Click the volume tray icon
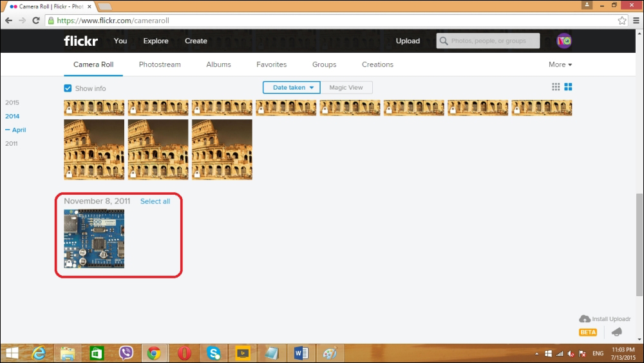The image size is (644, 363). [571, 353]
